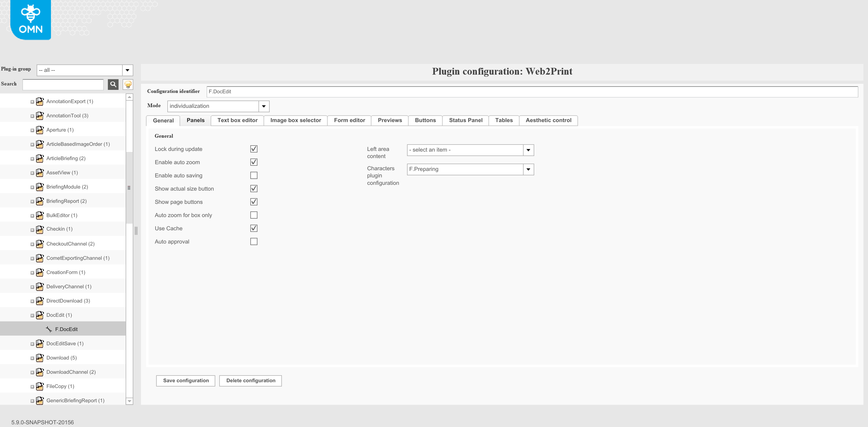Enable the auto saving checkbox
The image size is (868, 427).
coord(254,175)
